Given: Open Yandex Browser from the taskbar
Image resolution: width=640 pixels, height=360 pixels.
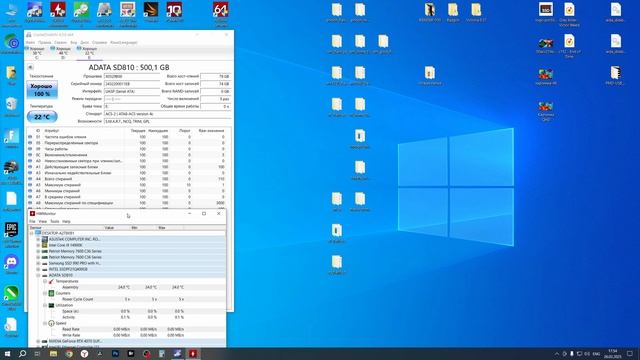Looking at the screenshot, I should point(84,354).
